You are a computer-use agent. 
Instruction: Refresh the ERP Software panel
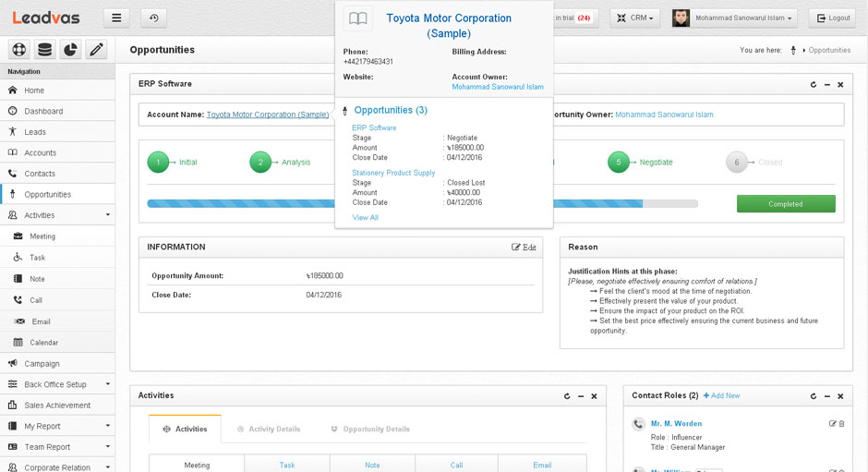[814, 85]
